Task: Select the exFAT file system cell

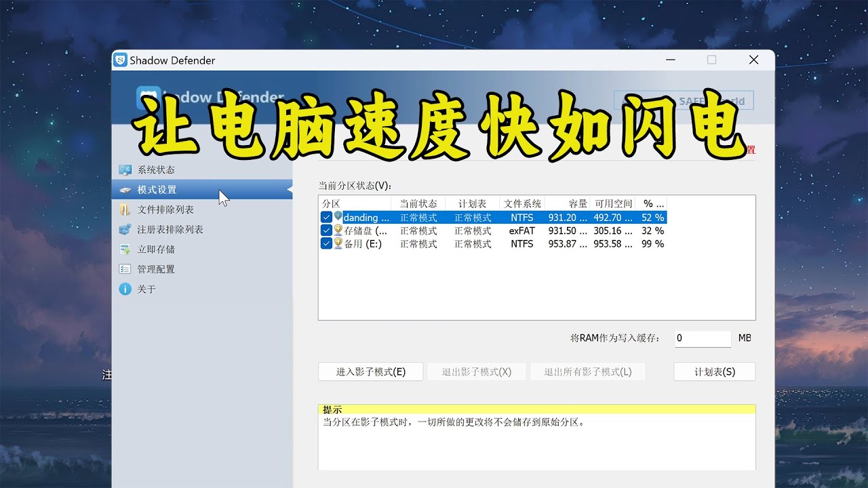Action: (522, 230)
